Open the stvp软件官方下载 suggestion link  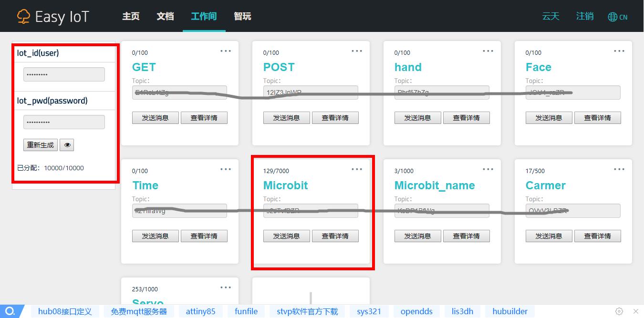click(307, 311)
